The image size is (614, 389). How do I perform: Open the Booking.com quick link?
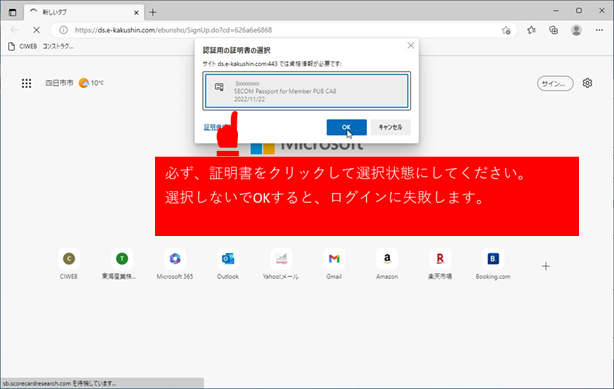493,264
